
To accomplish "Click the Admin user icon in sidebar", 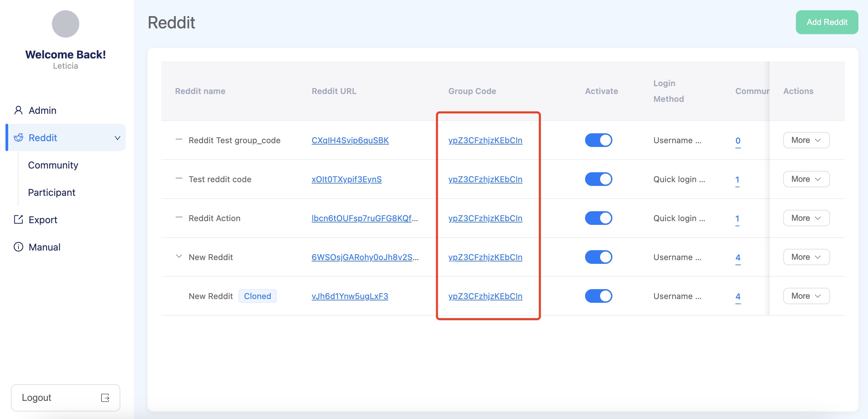I will [18, 110].
